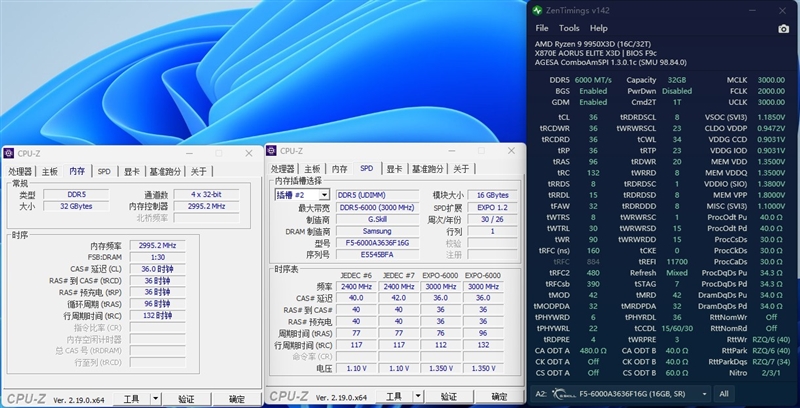Open 主板 tab in right CPU-Z window
Image resolution: width=800 pixels, height=408 pixels.
(x=312, y=169)
